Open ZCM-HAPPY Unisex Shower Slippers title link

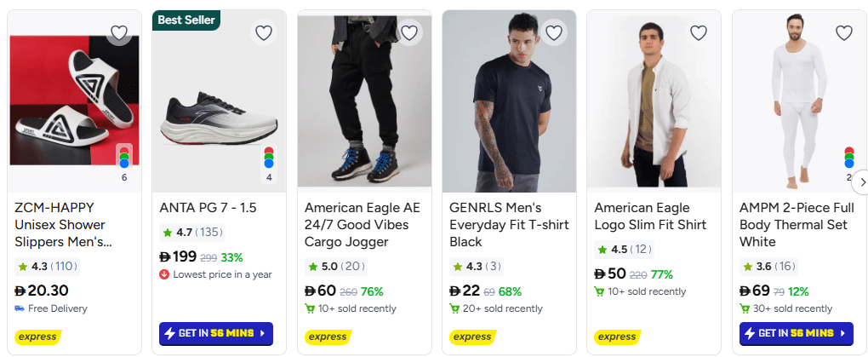click(x=64, y=225)
